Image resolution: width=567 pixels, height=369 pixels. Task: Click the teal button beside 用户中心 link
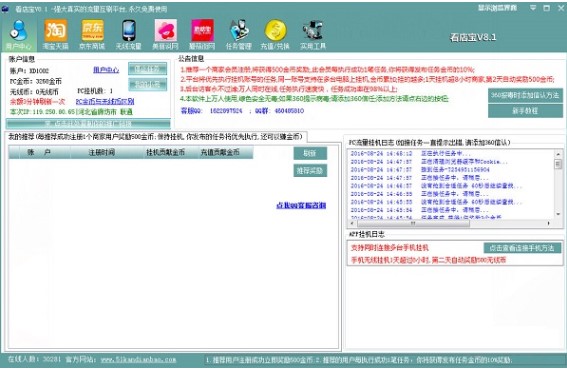[148, 69]
